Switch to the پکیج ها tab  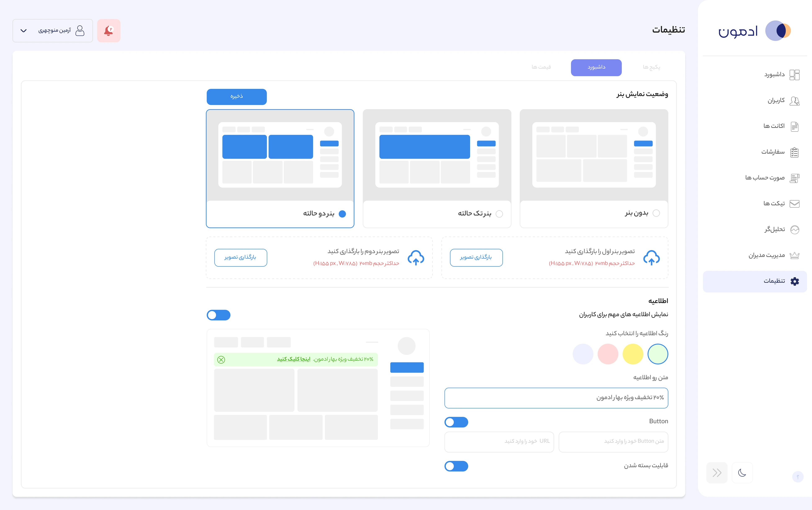point(651,67)
